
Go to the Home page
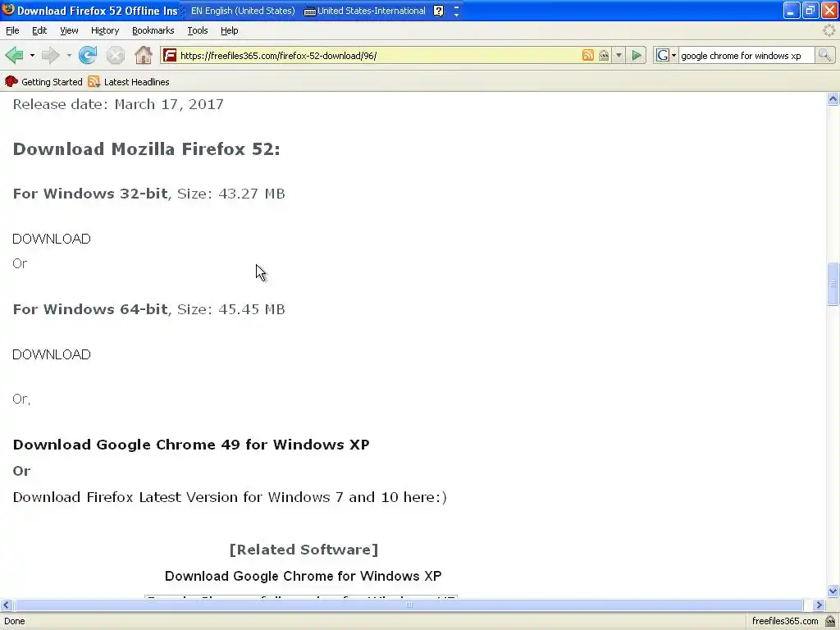pyautogui.click(x=143, y=55)
